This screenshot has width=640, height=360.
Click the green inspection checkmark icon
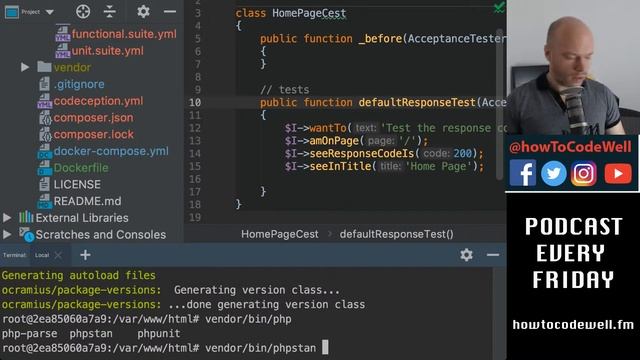point(499,7)
